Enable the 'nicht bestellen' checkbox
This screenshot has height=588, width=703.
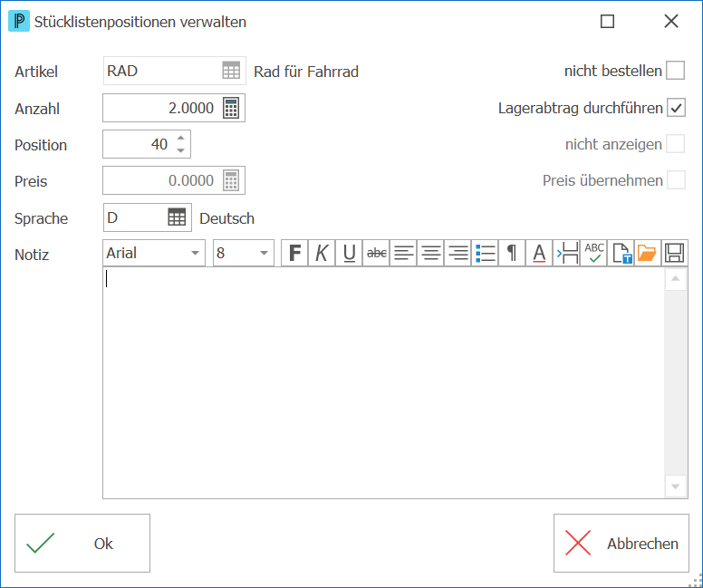coord(675,71)
